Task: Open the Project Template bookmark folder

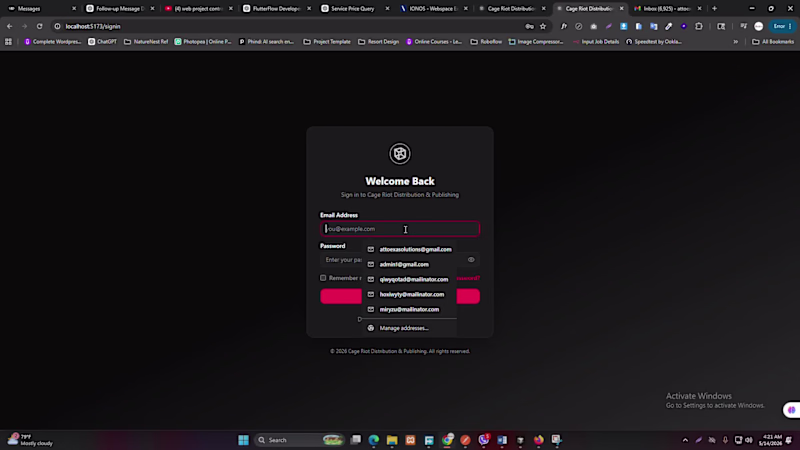Action: pyautogui.click(x=327, y=42)
